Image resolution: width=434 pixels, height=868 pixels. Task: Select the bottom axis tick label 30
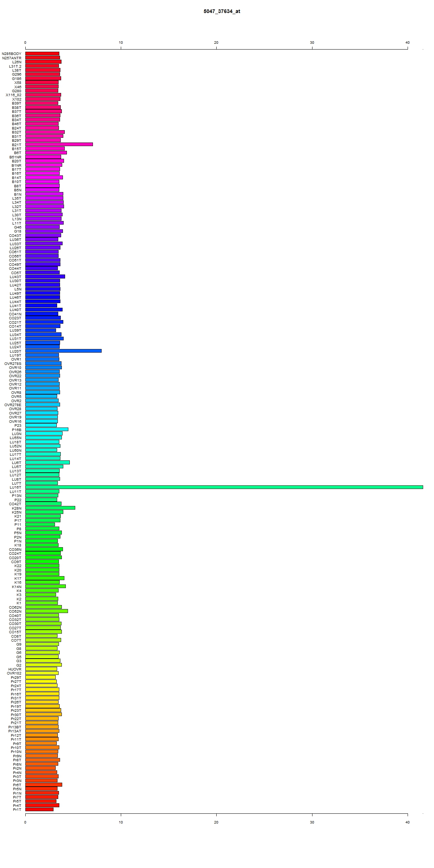click(312, 822)
